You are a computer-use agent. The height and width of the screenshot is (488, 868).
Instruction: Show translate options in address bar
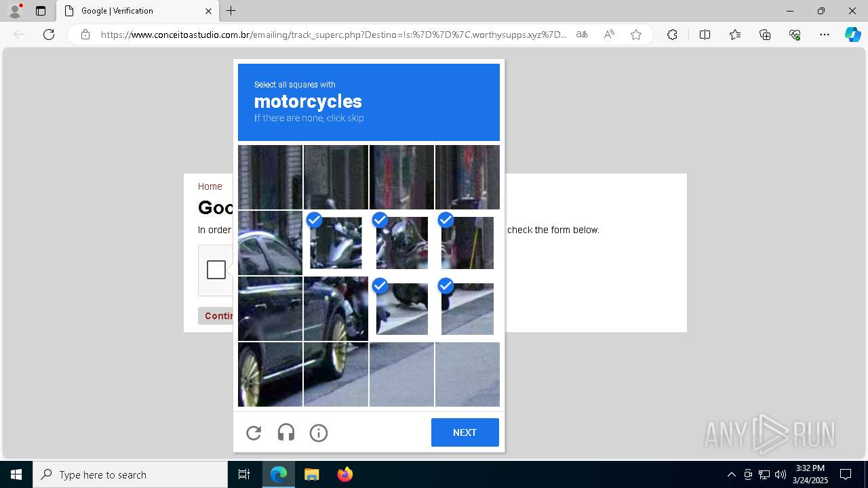582,35
